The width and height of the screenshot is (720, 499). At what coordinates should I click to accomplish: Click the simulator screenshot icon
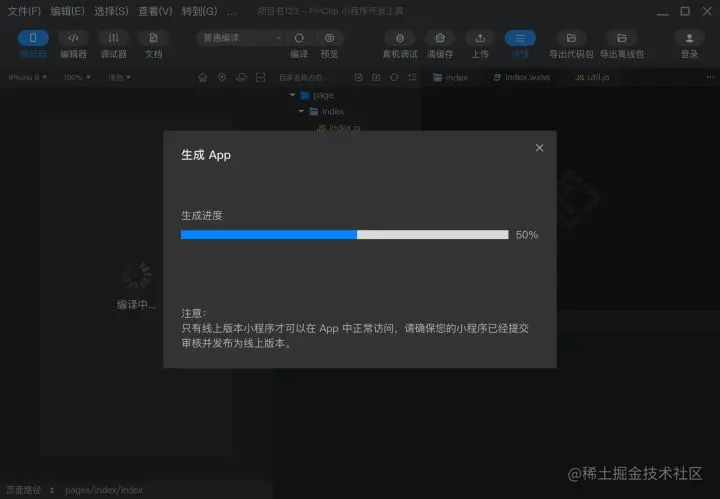241,77
